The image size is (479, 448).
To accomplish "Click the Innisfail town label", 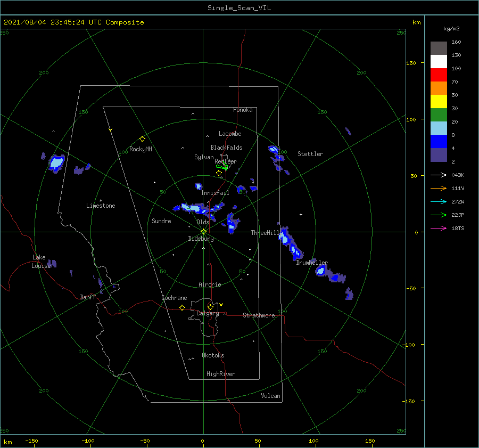I will coord(215,193).
